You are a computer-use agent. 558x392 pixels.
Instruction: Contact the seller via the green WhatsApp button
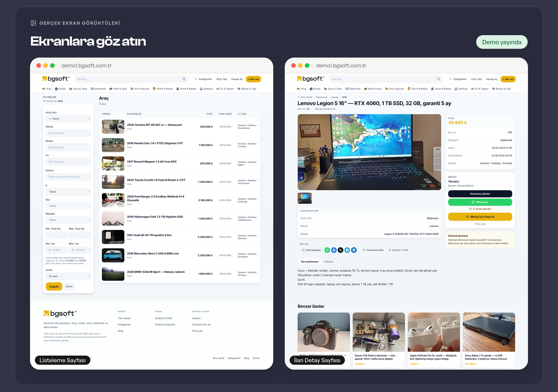tap(480, 202)
